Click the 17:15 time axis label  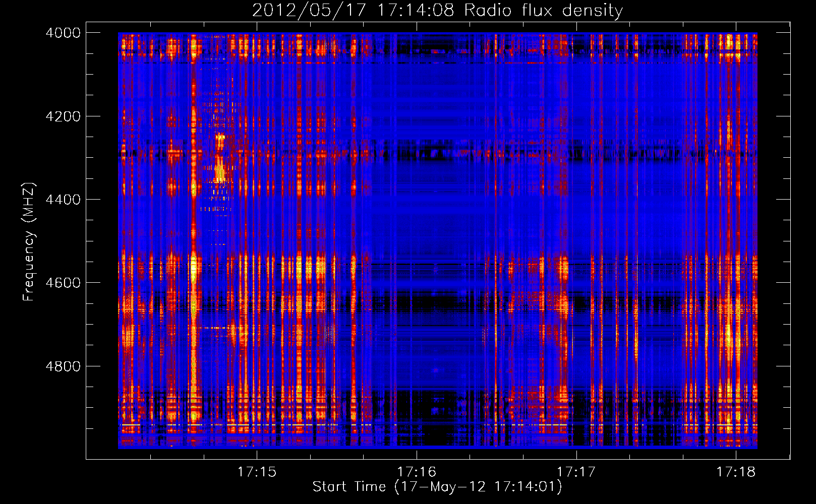pyautogui.click(x=257, y=472)
